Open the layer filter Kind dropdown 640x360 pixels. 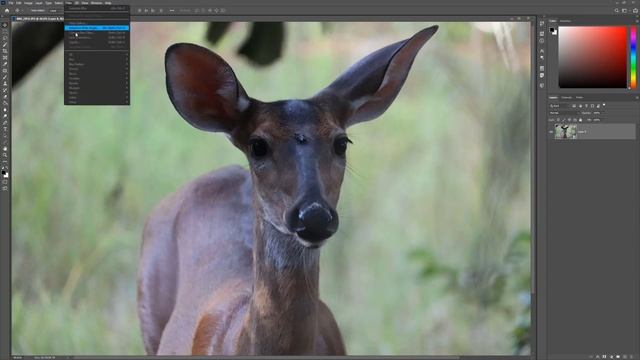click(x=560, y=106)
